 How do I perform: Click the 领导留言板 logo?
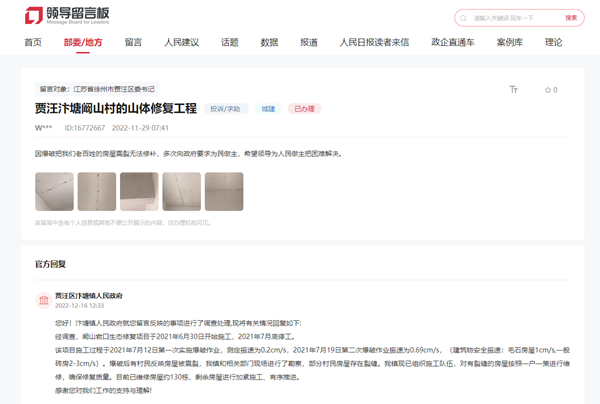pos(67,15)
